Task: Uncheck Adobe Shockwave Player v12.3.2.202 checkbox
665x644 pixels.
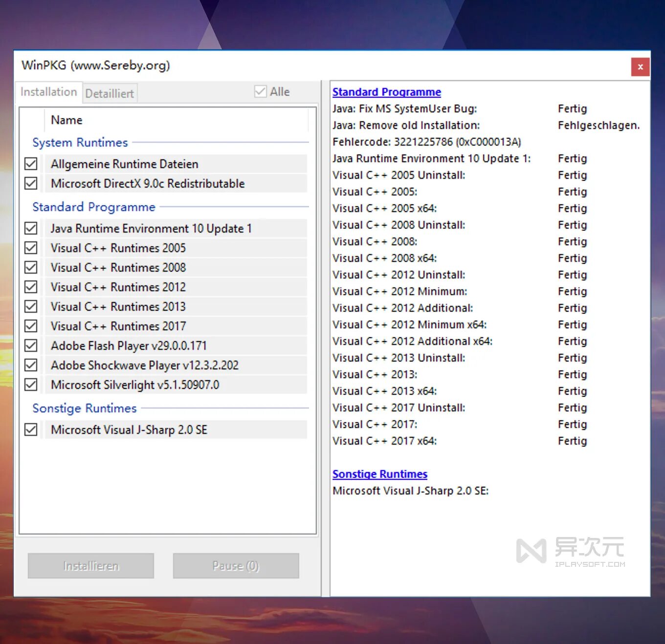Action: pos(31,365)
